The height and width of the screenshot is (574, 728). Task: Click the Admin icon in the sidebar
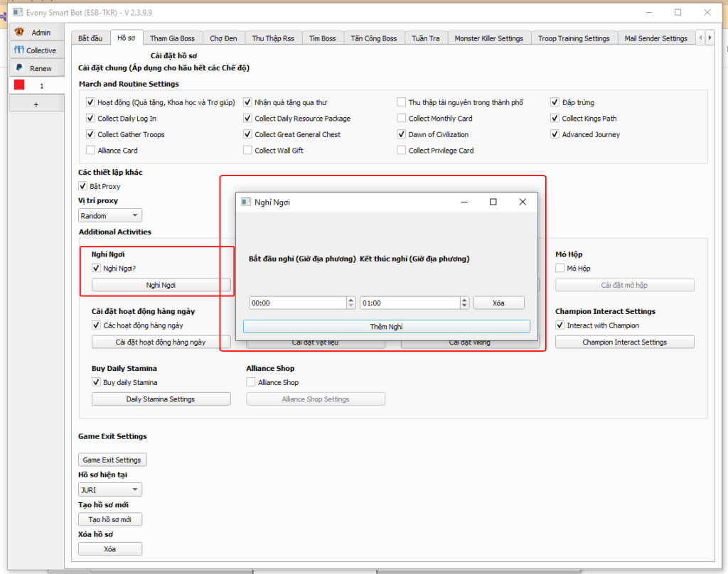pyautogui.click(x=19, y=32)
